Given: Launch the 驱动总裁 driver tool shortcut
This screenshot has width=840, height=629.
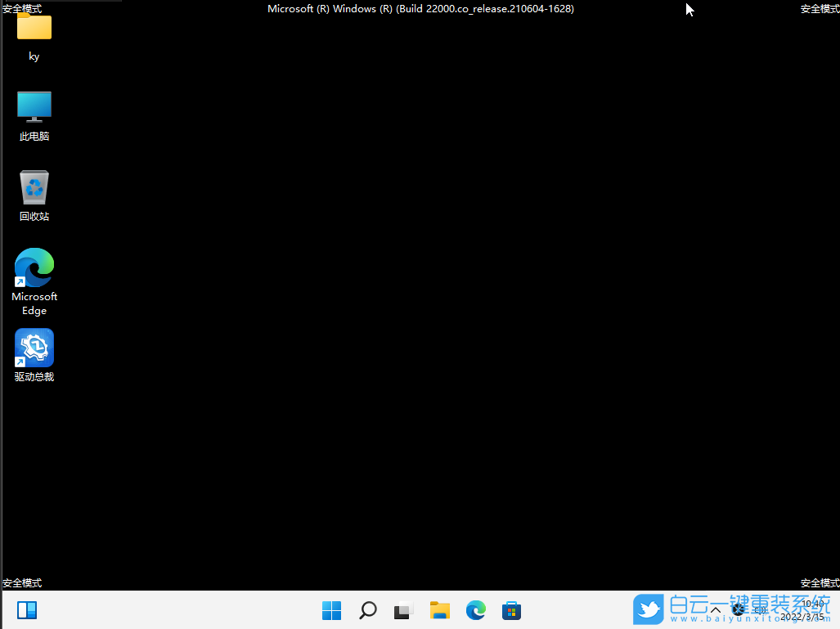Looking at the screenshot, I should tap(34, 347).
